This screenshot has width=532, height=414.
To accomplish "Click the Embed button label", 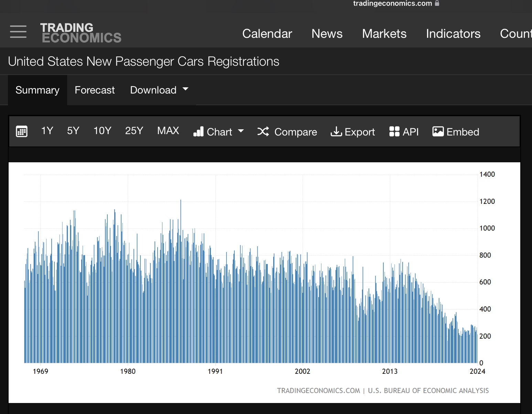I will [463, 132].
